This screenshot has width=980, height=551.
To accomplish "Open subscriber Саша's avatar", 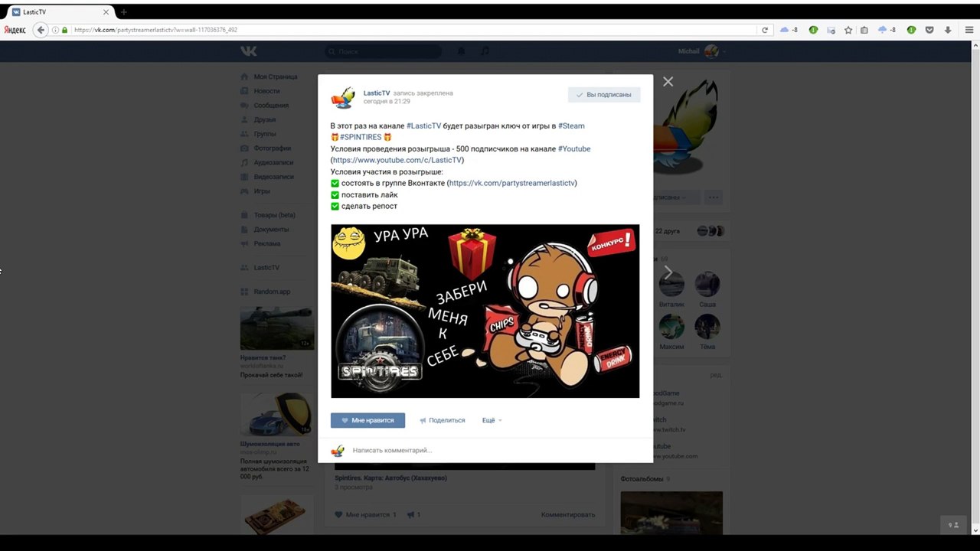I will 707,284.
